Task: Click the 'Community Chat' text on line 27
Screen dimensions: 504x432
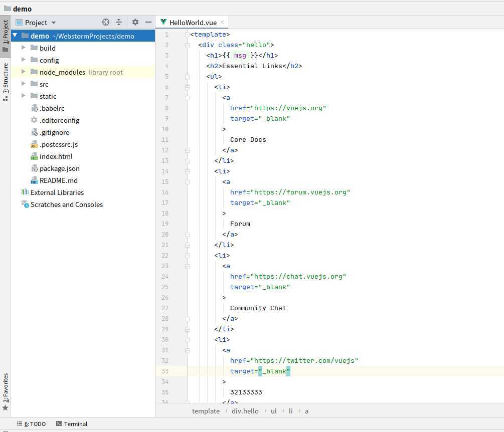Action: pos(258,308)
